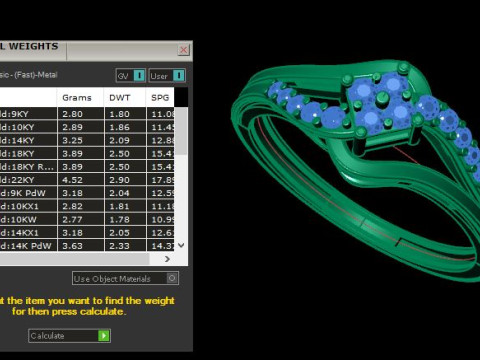Click the 3.25 grams value

(72, 140)
